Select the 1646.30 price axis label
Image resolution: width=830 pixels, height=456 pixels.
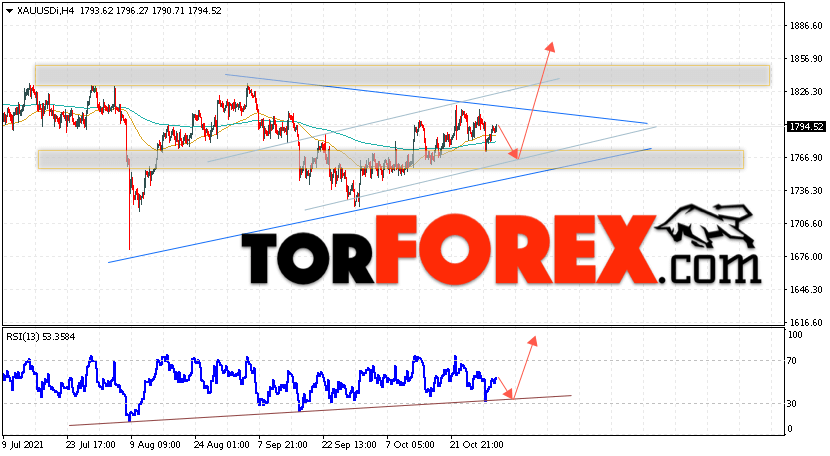click(806, 290)
